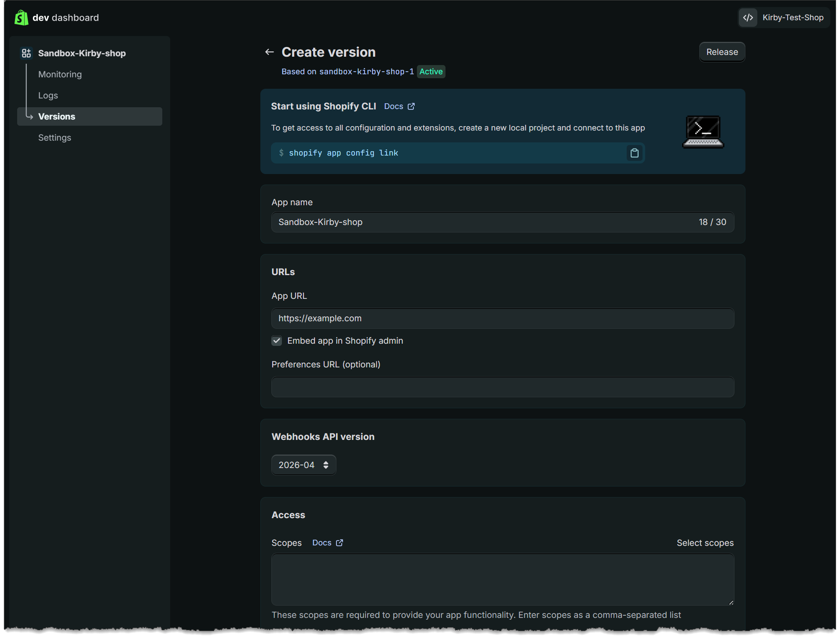Click the shopify app config link command text
This screenshot has height=639, width=840.
tap(343, 153)
